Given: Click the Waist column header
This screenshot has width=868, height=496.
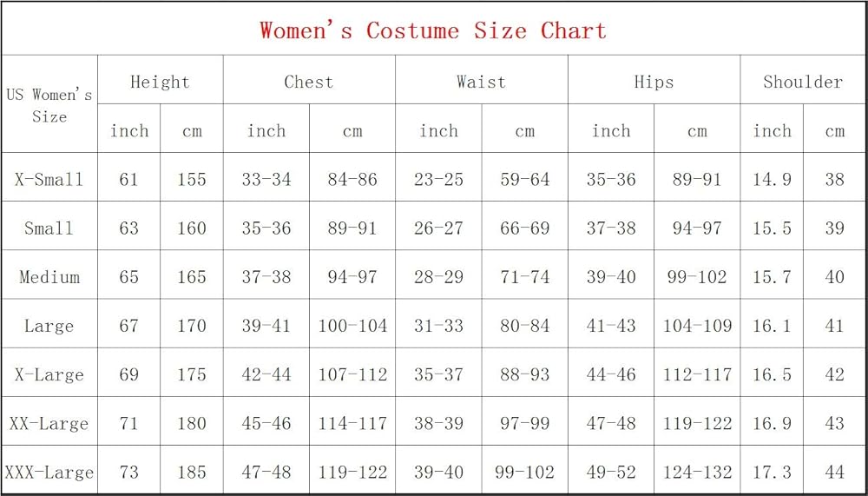Looking at the screenshot, I should pos(481,82).
